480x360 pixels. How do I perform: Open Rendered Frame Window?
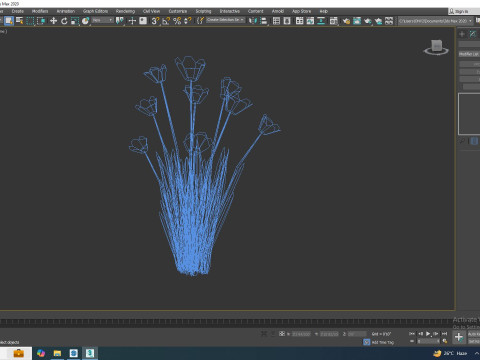[357, 21]
